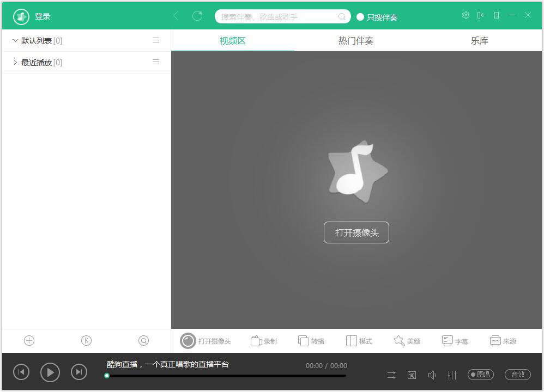Viewport: 544px width, 392px height.
Task: Expand the 最近播放 playlist
Action: point(15,62)
